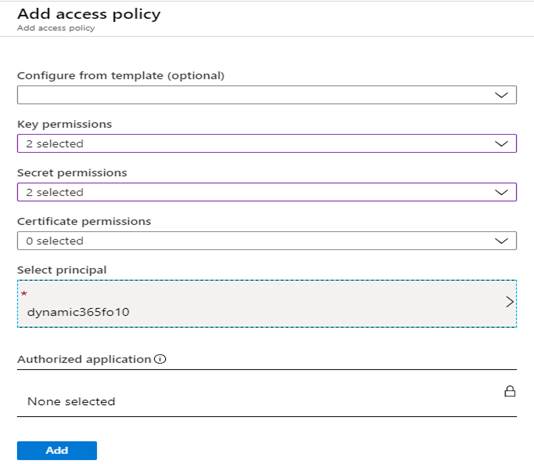Screen dimensions: 534x464
Task: Expand Key permissions showing 2 selected
Action: tap(267, 143)
